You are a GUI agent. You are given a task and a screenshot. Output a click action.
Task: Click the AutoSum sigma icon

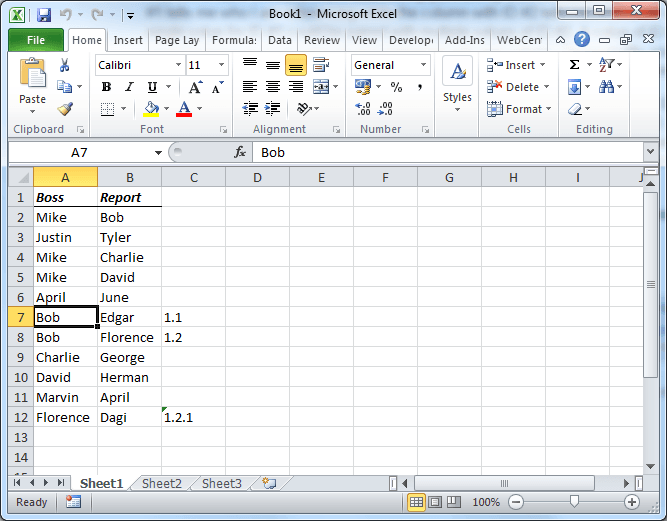pyautogui.click(x=574, y=65)
